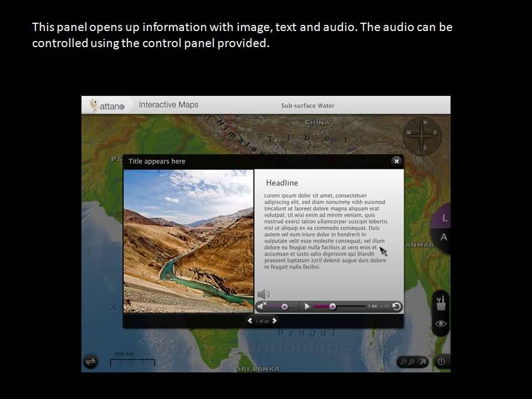Click the river landscape image
The width and height of the screenshot is (532, 399).
(x=188, y=241)
